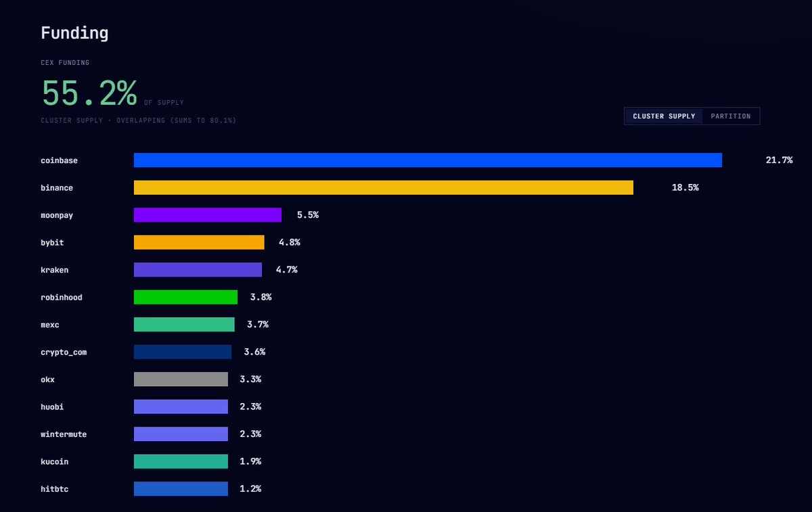Click the coinbase label
Image resolution: width=812 pixels, height=512 pixels.
point(59,161)
